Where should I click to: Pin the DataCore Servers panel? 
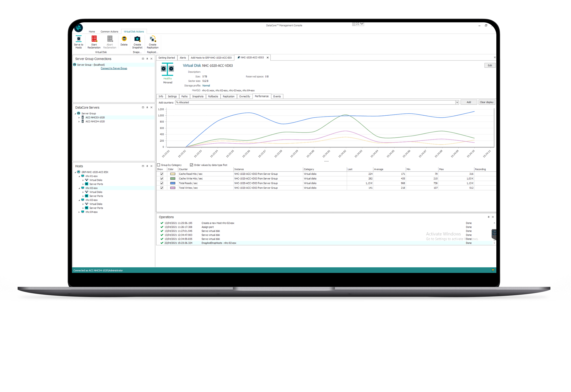click(x=147, y=107)
